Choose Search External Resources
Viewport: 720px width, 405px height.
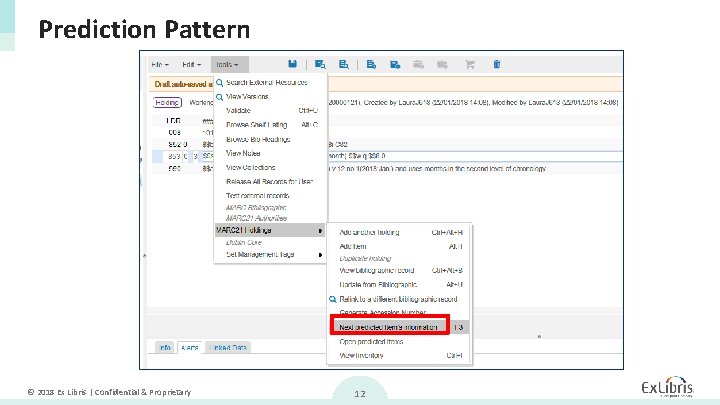click(x=266, y=83)
